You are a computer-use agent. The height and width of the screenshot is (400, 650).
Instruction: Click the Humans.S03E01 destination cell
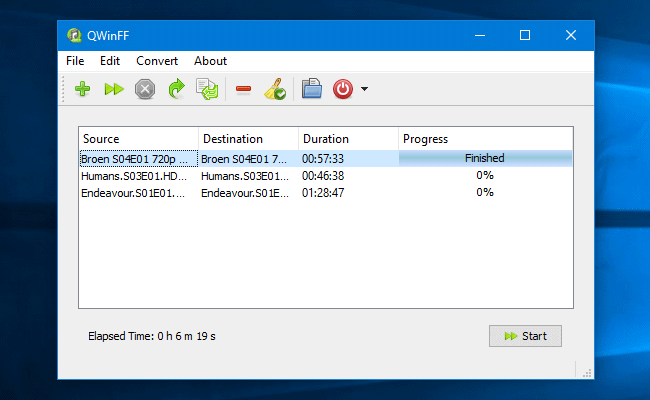coord(248,176)
